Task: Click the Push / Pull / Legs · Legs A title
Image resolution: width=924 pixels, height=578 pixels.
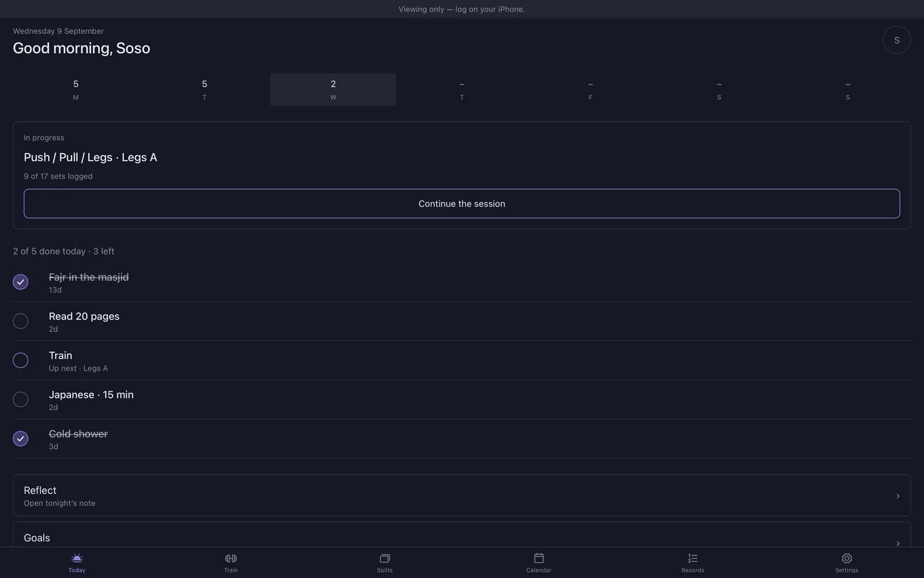Action: [x=90, y=157]
